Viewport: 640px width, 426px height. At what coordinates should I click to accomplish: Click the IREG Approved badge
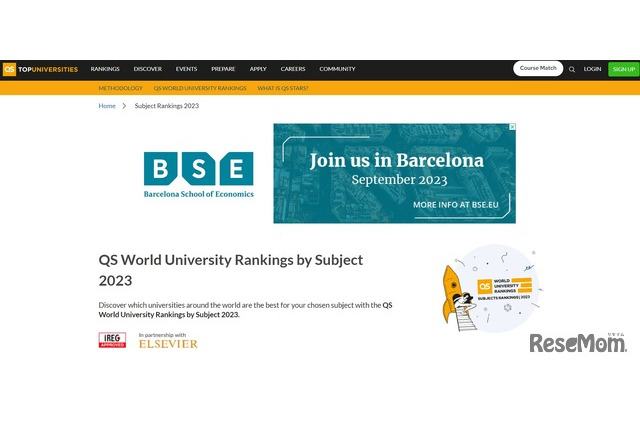coord(112,341)
